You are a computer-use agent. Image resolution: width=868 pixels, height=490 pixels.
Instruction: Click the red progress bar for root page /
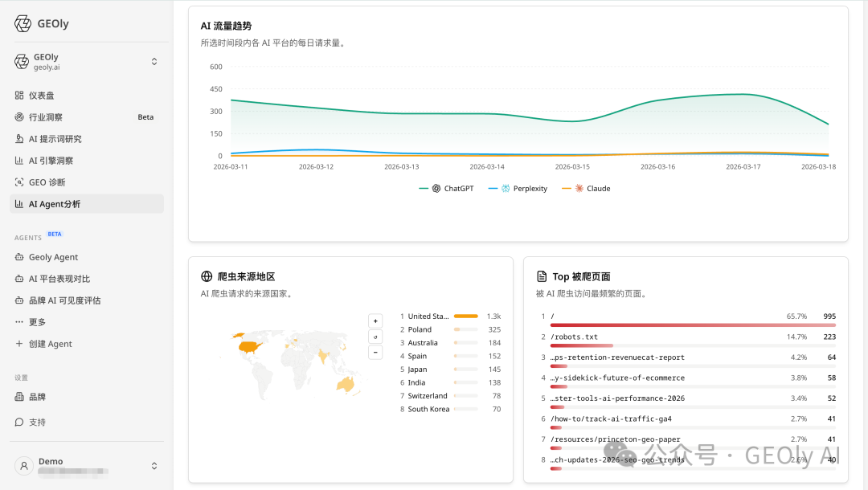click(x=693, y=325)
